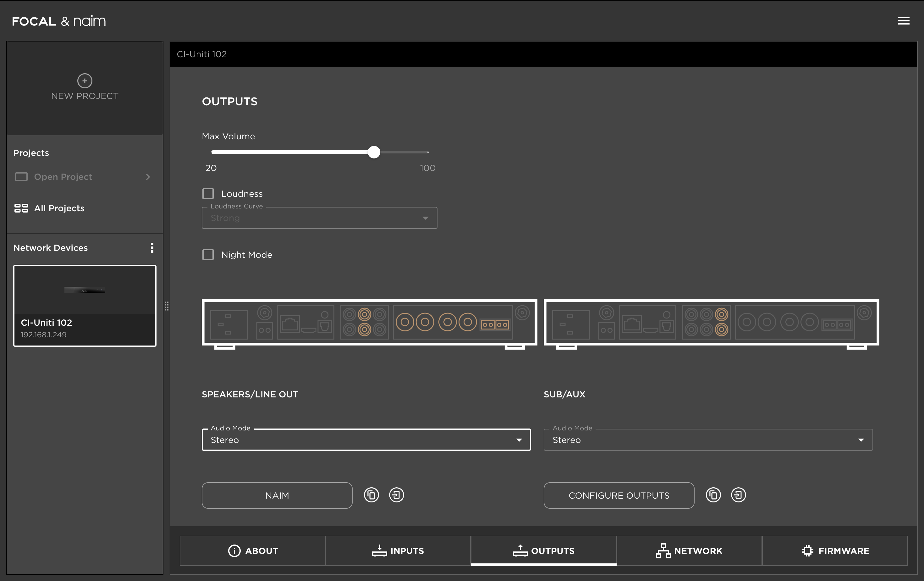Click the 192.168.1.249 IP address text
The width and height of the screenshot is (924, 581).
tap(43, 335)
